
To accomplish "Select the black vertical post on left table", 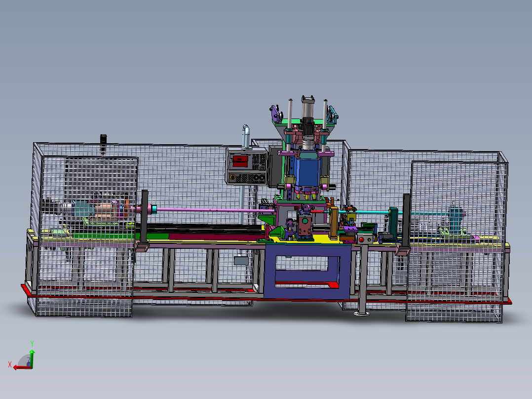I will click(x=145, y=217).
